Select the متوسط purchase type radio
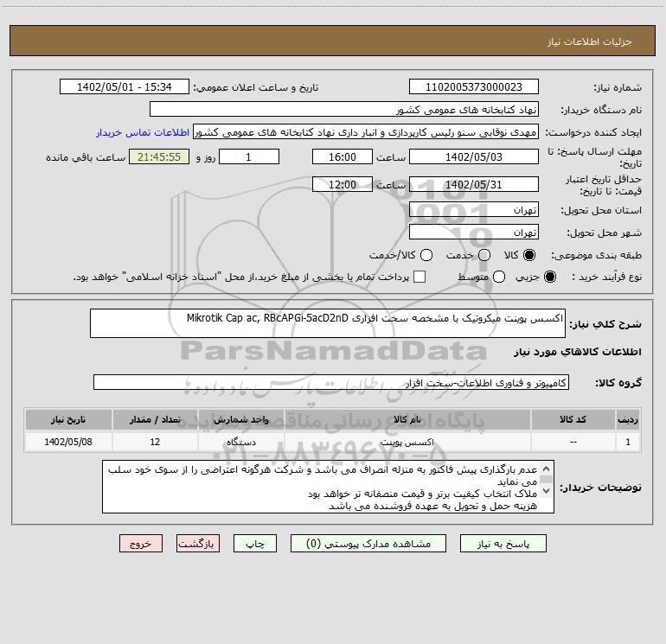The image size is (666, 644). [499, 277]
